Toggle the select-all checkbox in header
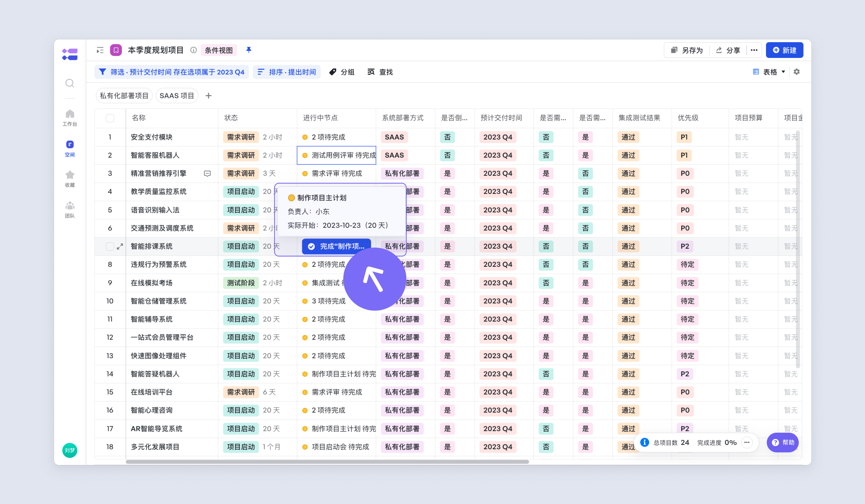865x504 pixels. pyautogui.click(x=110, y=118)
